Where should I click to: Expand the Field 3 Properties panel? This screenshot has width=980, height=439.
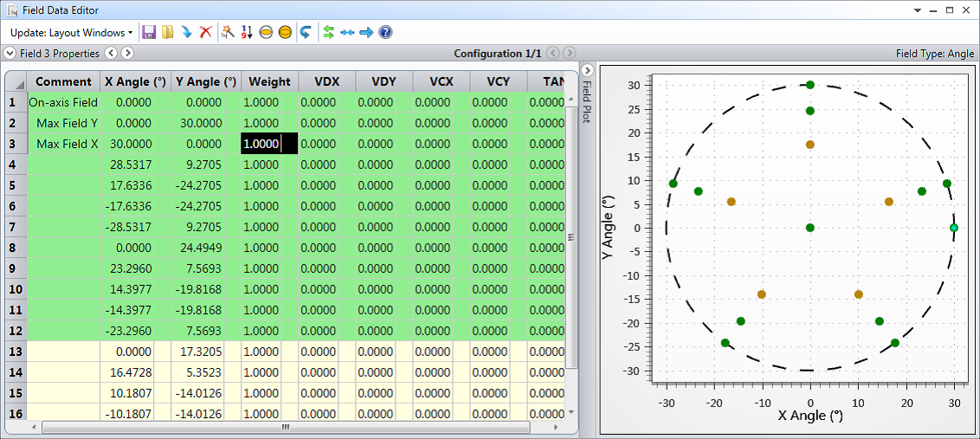(10, 53)
